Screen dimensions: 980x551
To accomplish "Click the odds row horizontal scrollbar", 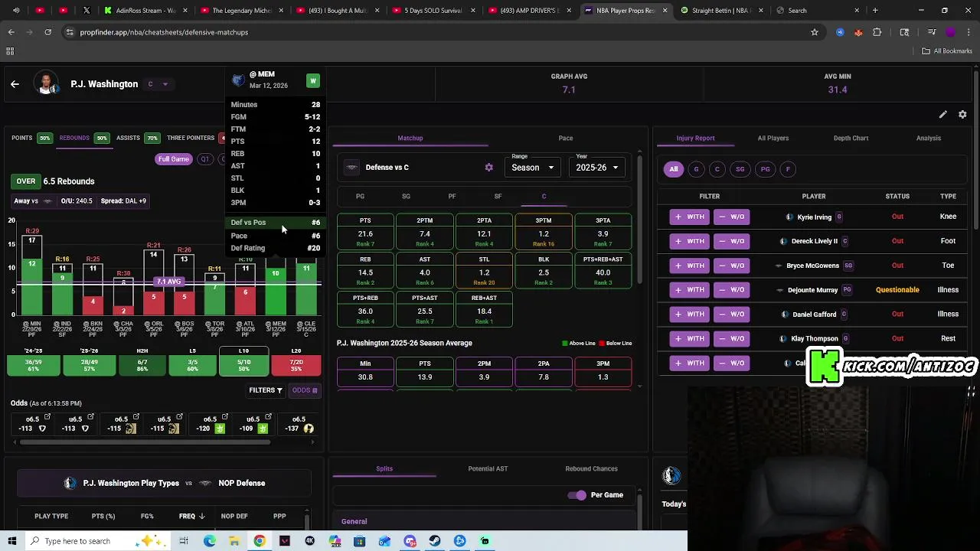I will click(x=145, y=442).
